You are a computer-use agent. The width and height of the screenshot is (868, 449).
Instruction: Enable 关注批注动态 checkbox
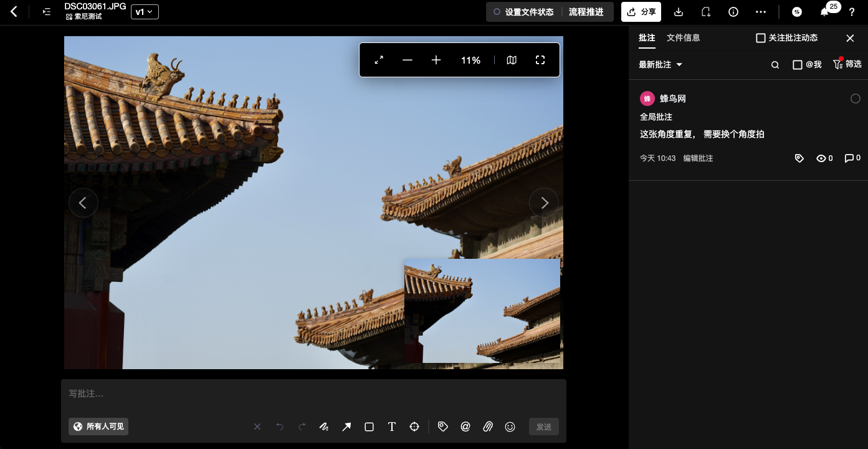point(760,38)
